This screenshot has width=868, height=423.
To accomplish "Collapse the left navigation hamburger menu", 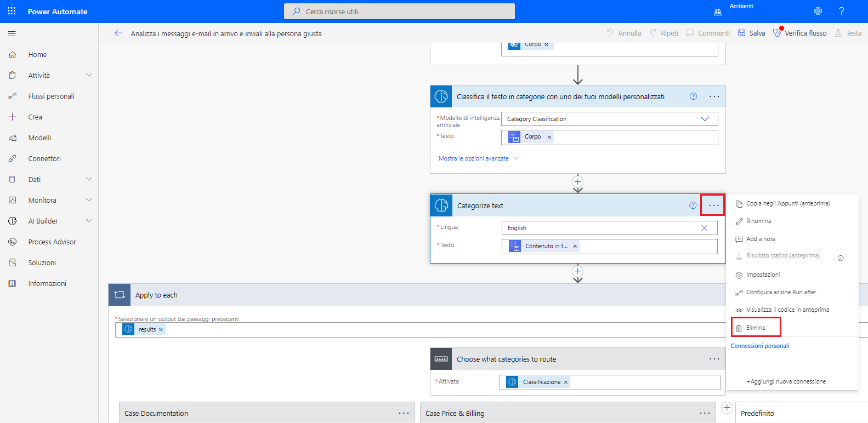I will coord(12,34).
